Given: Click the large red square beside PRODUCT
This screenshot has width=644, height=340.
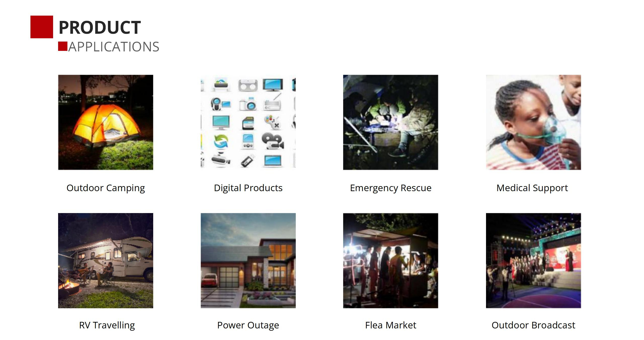Looking at the screenshot, I should (42, 27).
